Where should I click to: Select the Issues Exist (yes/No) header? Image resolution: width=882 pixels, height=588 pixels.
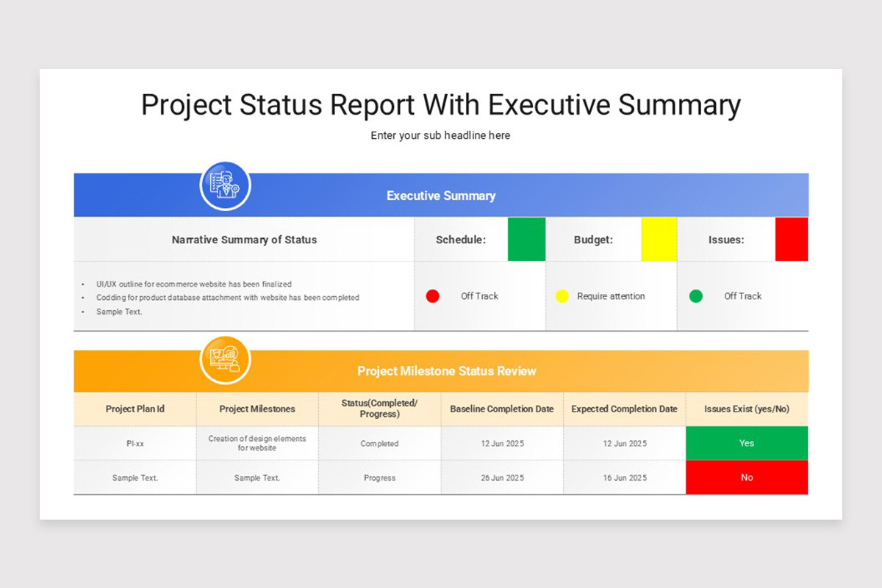[x=747, y=409]
